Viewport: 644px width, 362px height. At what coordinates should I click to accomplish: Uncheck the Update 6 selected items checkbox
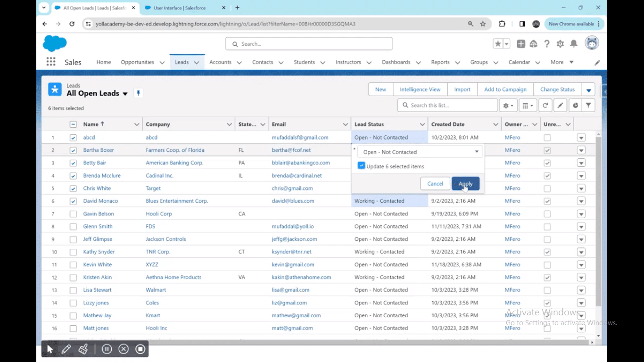[x=362, y=166]
